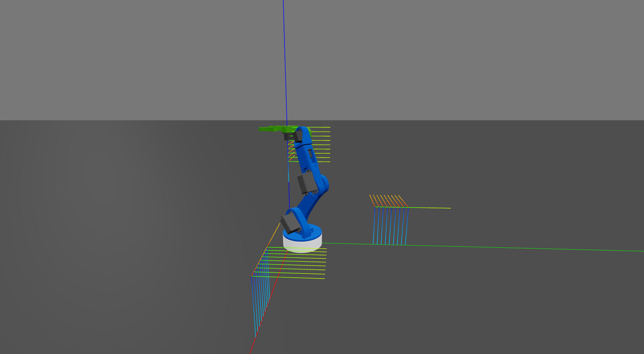The image size is (644, 354).
Task: Select the gray servo at the base joint
Action: 289,223
